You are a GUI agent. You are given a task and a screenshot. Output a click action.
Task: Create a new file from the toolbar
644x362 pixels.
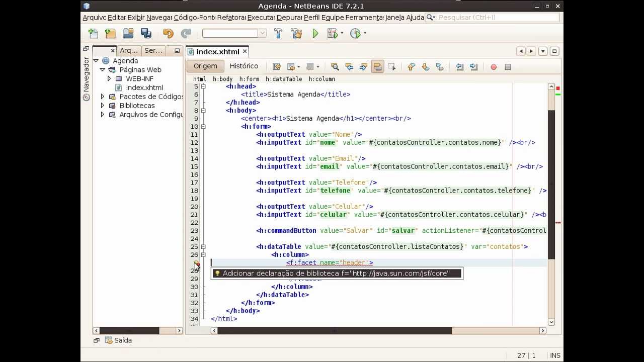pyautogui.click(x=93, y=34)
